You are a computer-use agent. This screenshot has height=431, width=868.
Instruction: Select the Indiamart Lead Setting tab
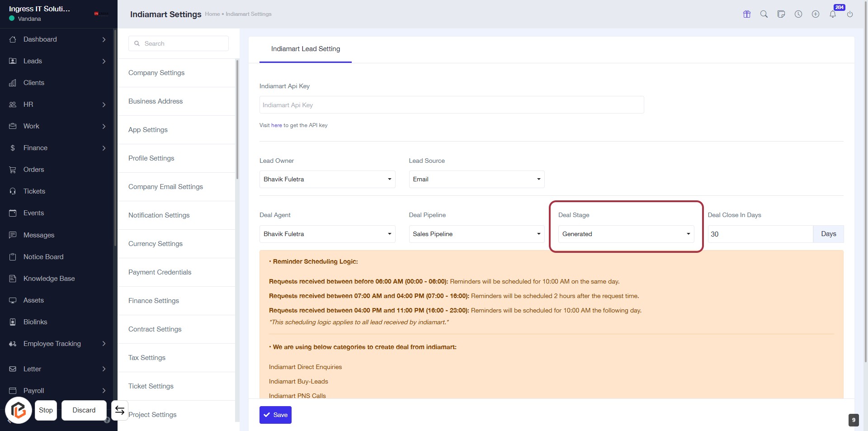pyautogui.click(x=306, y=49)
